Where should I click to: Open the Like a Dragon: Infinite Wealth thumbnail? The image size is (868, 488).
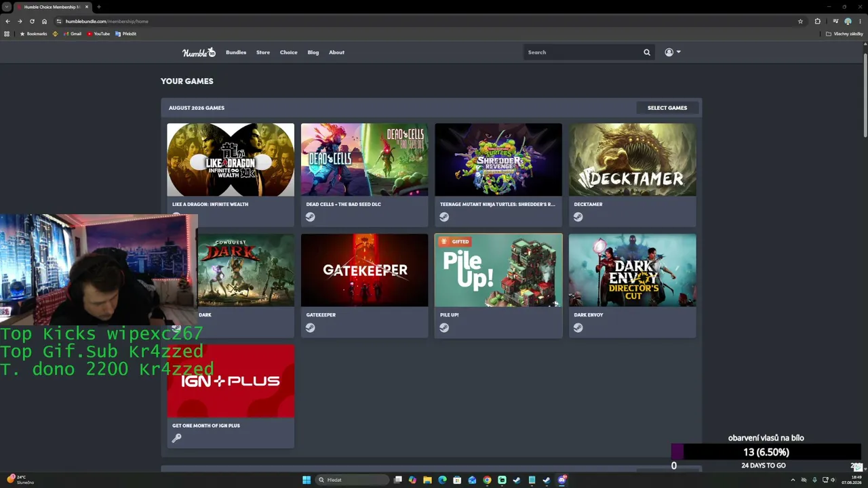click(x=231, y=160)
